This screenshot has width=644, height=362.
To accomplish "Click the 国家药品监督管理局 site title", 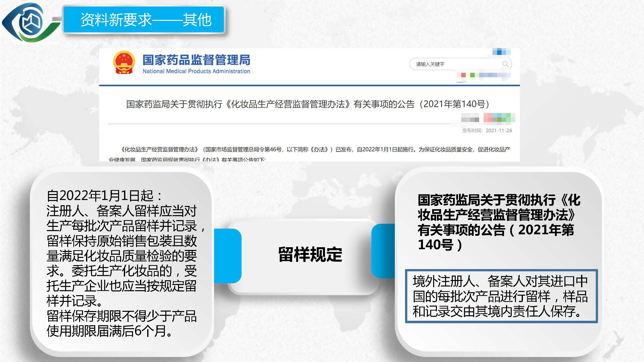I will pyautogui.click(x=196, y=59).
